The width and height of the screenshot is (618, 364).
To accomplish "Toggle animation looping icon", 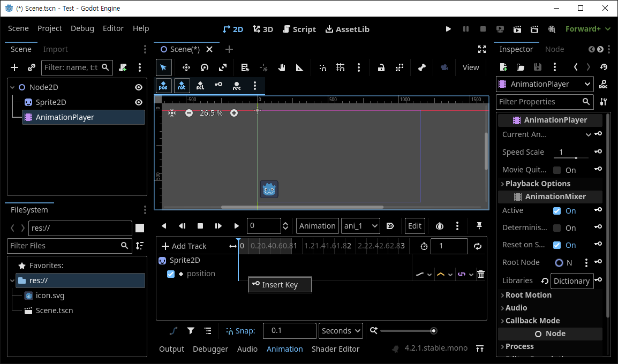I will pos(478,246).
